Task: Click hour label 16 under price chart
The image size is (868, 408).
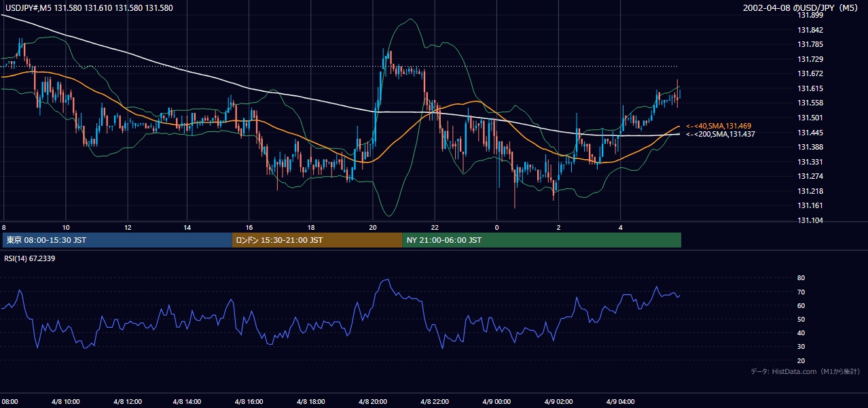Action: [249, 227]
